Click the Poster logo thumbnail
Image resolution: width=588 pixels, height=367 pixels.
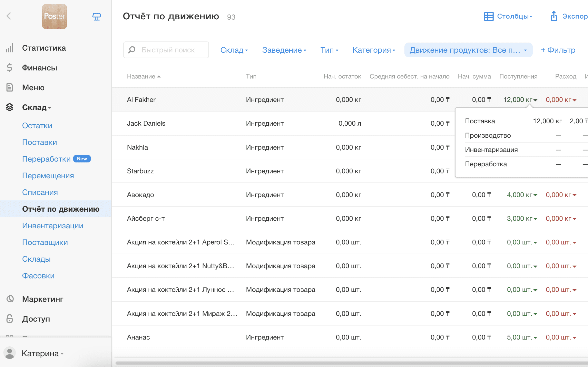tap(55, 17)
